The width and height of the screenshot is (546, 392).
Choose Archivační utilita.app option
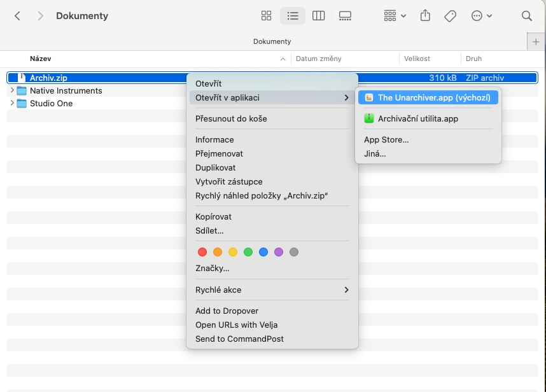417,118
